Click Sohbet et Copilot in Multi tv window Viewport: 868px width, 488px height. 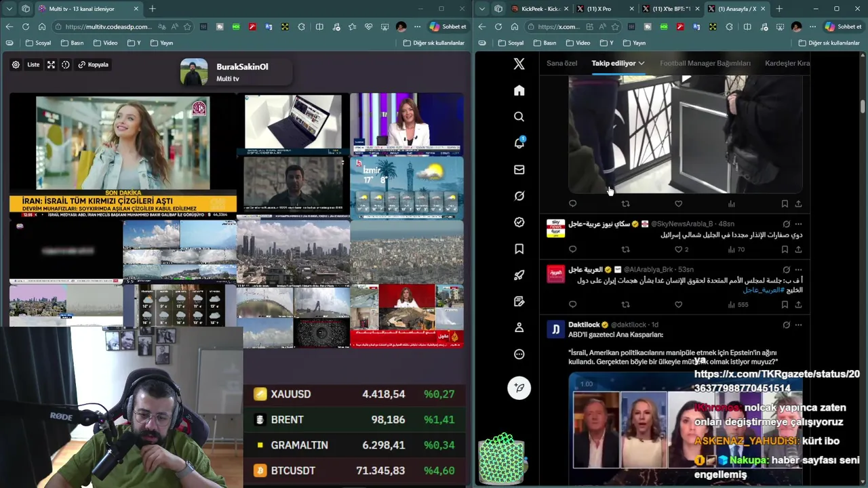click(448, 26)
